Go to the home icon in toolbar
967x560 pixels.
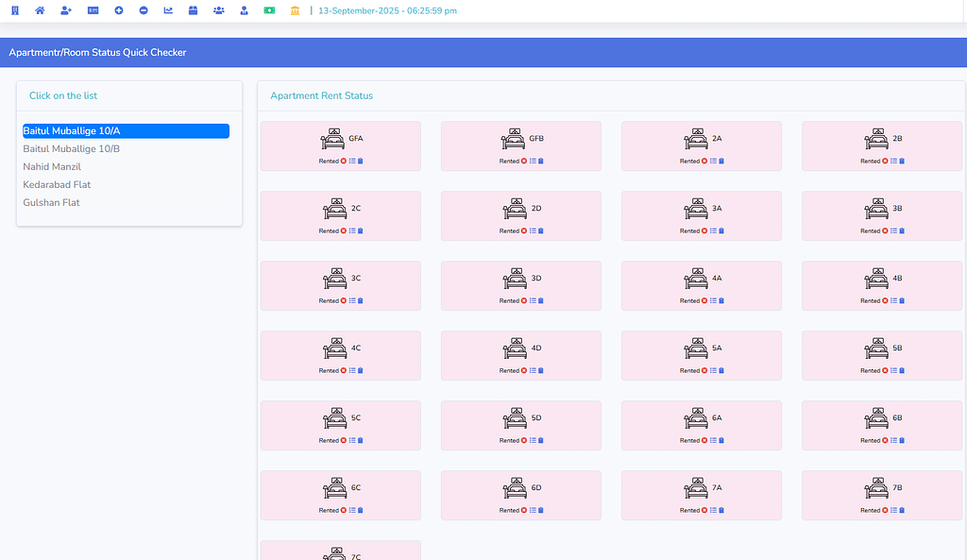(40, 10)
